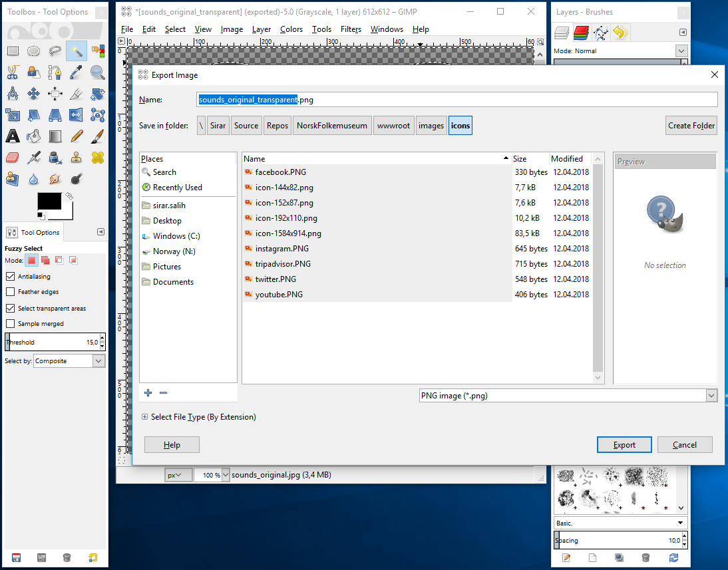Image resolution: width=728 pixels, height=570 pixels.
Task: Select the Text tool
Action: point(13,137)
